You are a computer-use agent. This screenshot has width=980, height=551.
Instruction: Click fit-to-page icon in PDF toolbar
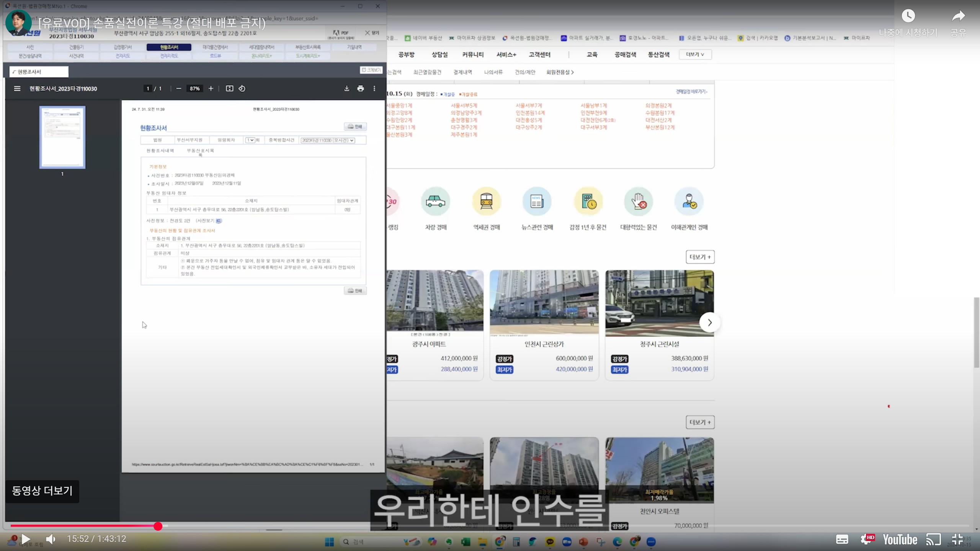(229, 88)
